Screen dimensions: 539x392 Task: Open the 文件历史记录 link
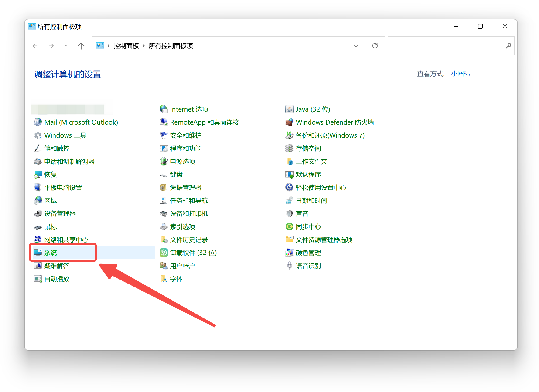point(189,240)
